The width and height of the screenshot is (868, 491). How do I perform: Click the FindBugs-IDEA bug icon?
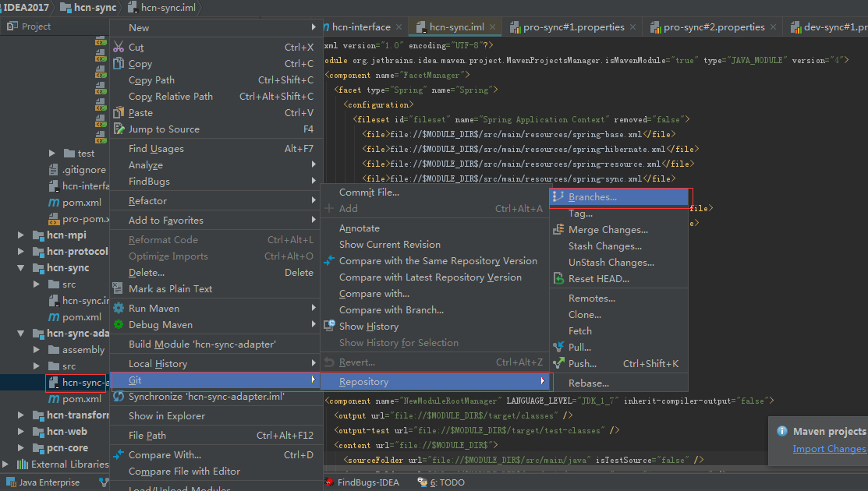(330, 482)
